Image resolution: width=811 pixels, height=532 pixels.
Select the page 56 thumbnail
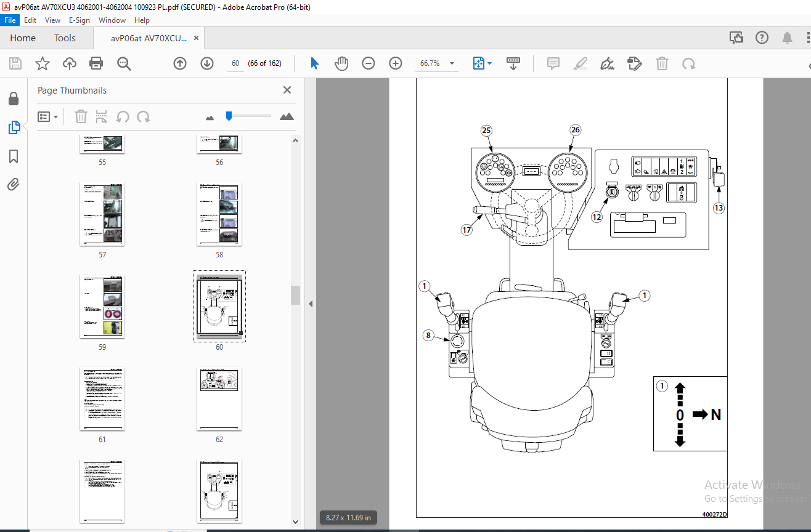coord(219,143)
